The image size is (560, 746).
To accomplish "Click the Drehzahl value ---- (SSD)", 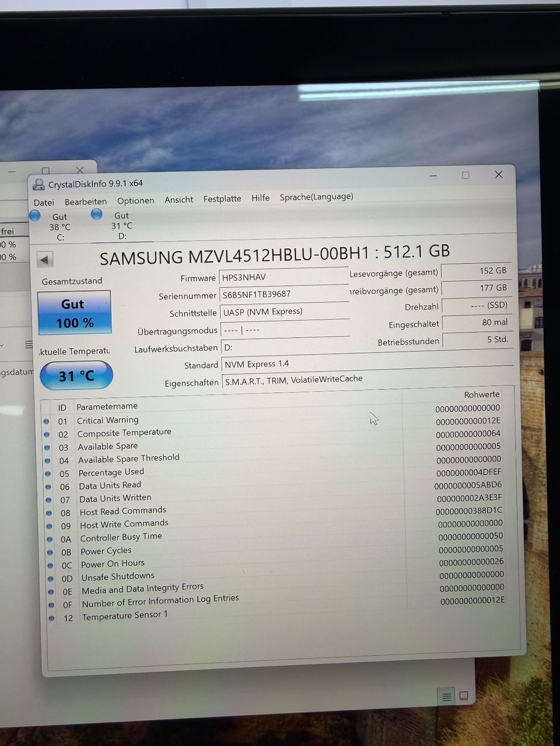I will (x=477, y=305).
